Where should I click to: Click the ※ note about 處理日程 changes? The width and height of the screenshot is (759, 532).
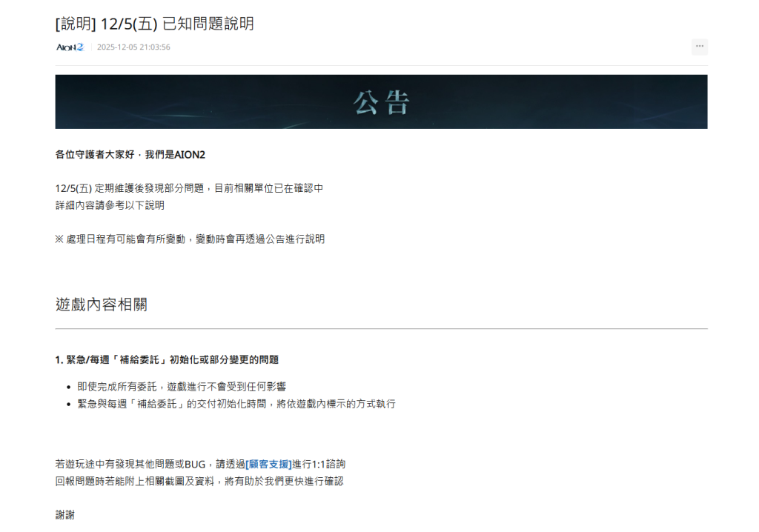[x=190, y=239]
